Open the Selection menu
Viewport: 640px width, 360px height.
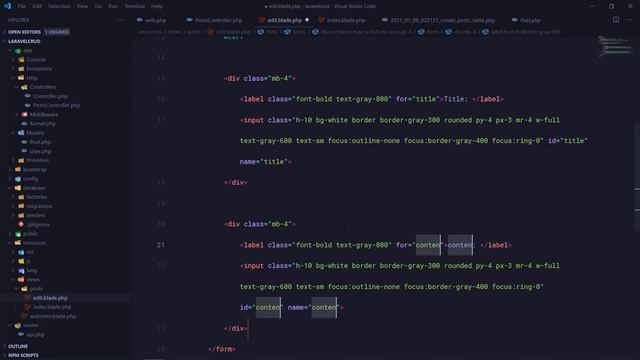click(x=59, y=7)
